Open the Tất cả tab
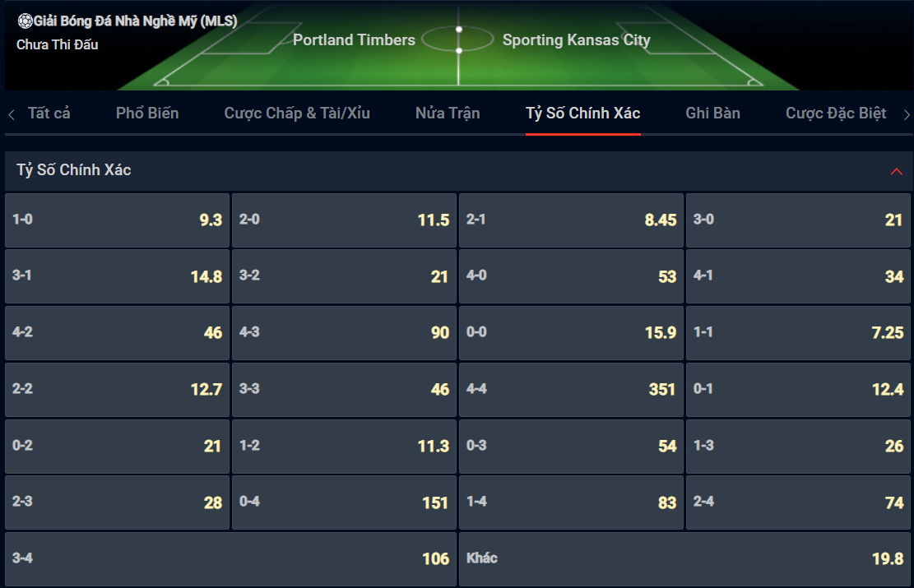 49,113
